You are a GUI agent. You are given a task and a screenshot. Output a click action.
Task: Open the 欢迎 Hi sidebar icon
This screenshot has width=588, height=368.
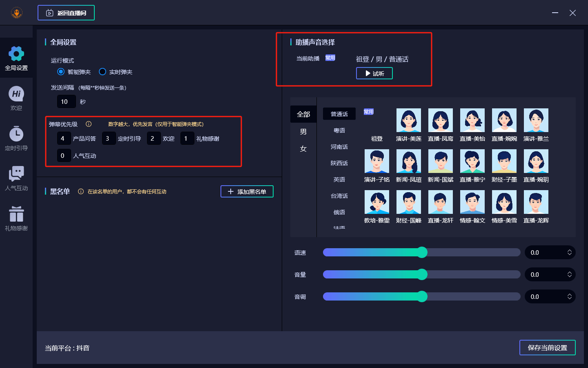pos(16,94)
